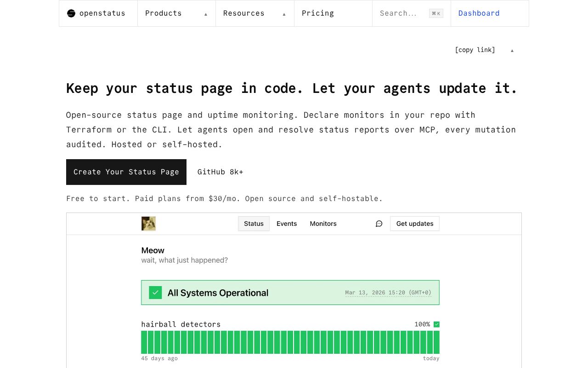This screenshot has width=588, height=368.
Task: Select the Status tab
Action: tap(254, 224)
